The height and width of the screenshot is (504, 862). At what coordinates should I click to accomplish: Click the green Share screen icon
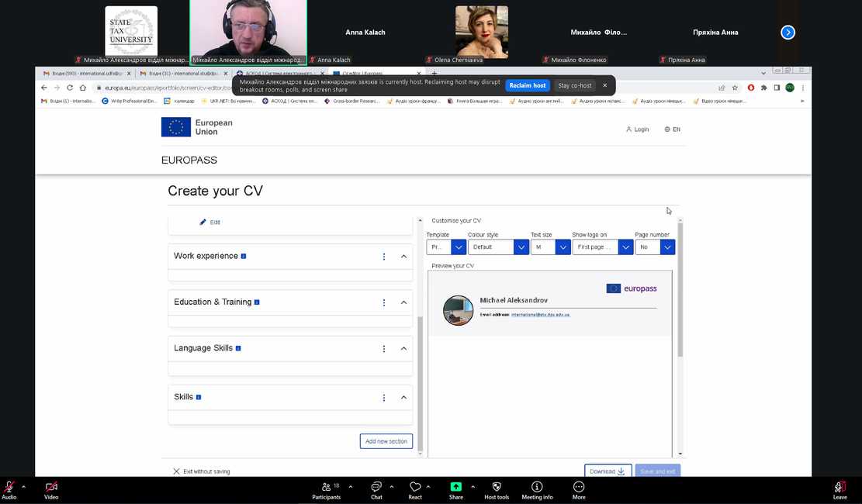456,488
